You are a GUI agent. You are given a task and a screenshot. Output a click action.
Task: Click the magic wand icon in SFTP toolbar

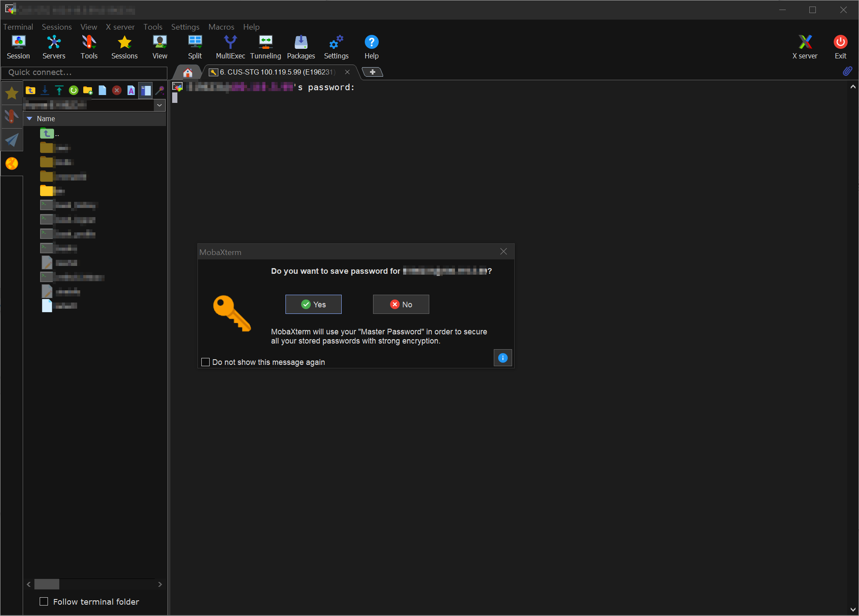click(x=160, y=90)
